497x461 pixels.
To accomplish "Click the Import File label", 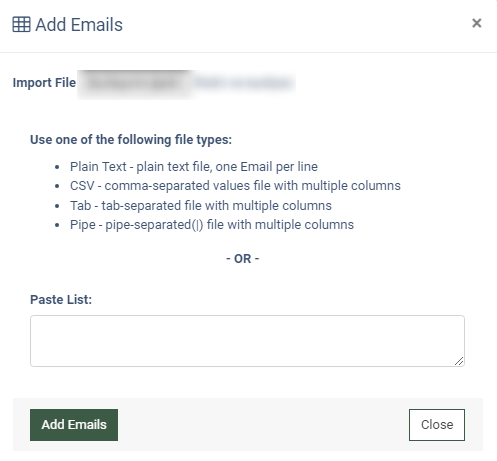I will tap(44, 83).
